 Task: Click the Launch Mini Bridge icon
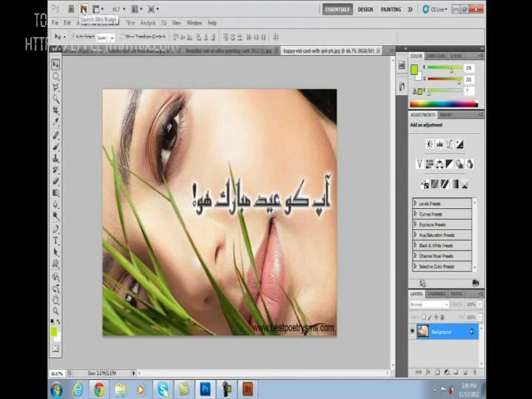(84, 9)
